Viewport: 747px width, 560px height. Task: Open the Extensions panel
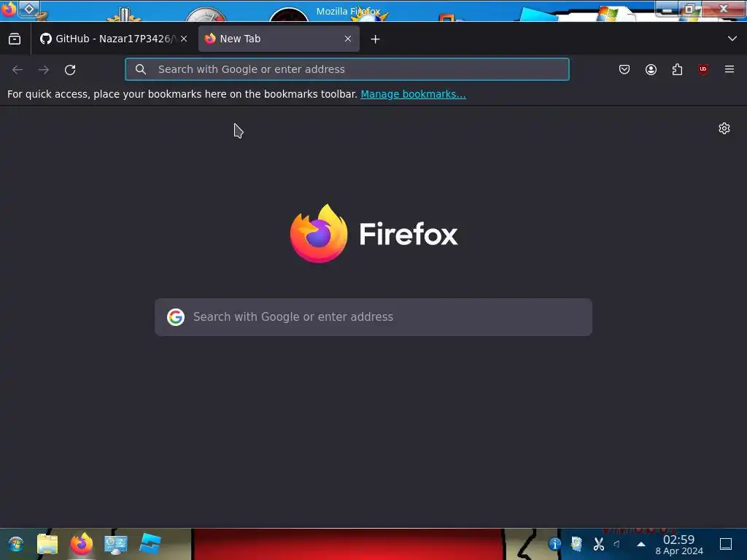677,70
